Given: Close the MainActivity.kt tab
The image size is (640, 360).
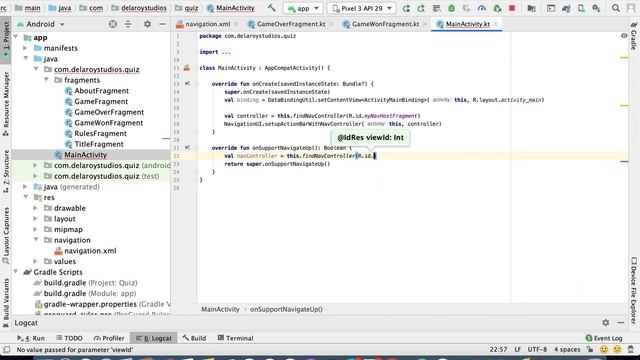Looking at the screenshot, I should click(x=496, y=24).
